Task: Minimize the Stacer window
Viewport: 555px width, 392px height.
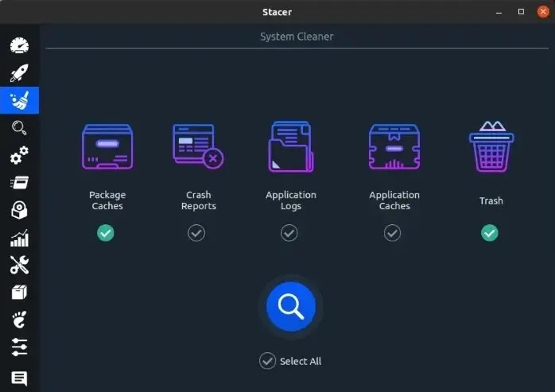Action: tap(499, 13)
